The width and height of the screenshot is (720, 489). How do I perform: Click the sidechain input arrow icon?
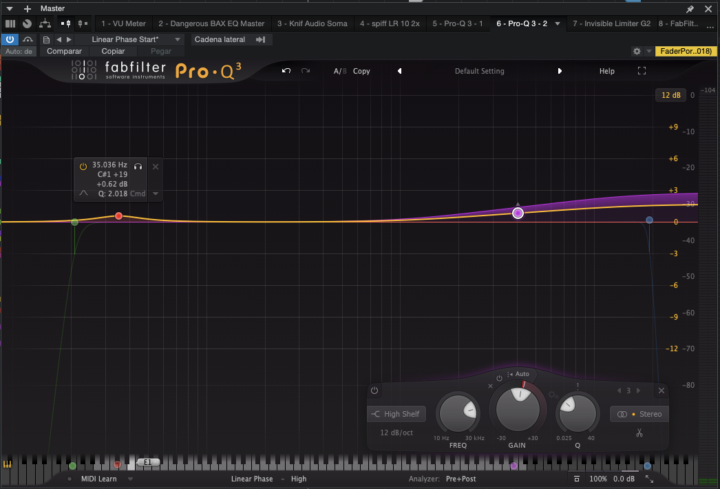click(x=261, y=39)
